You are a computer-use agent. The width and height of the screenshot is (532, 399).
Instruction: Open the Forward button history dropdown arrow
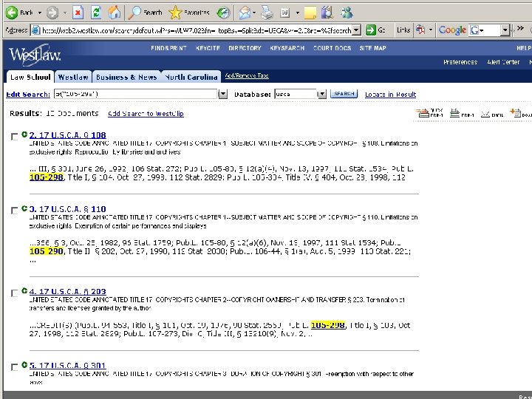(x=65, y=13)
